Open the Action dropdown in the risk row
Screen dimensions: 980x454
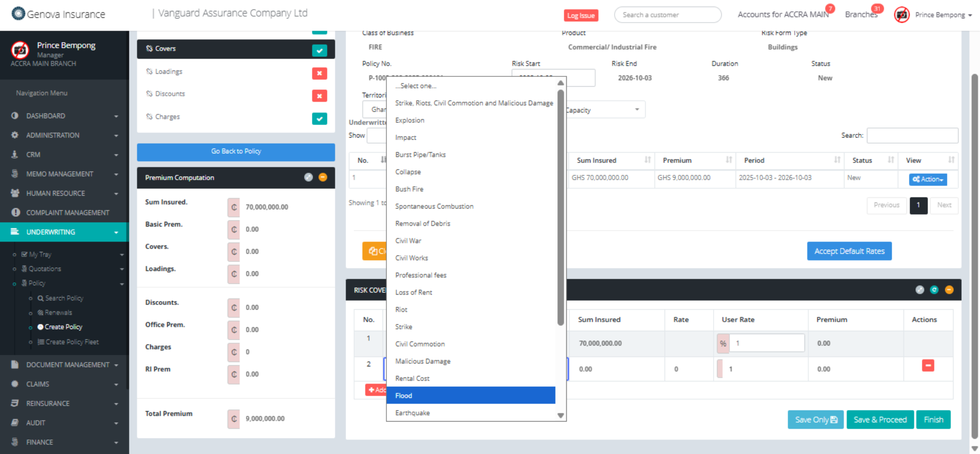(927, 180)
